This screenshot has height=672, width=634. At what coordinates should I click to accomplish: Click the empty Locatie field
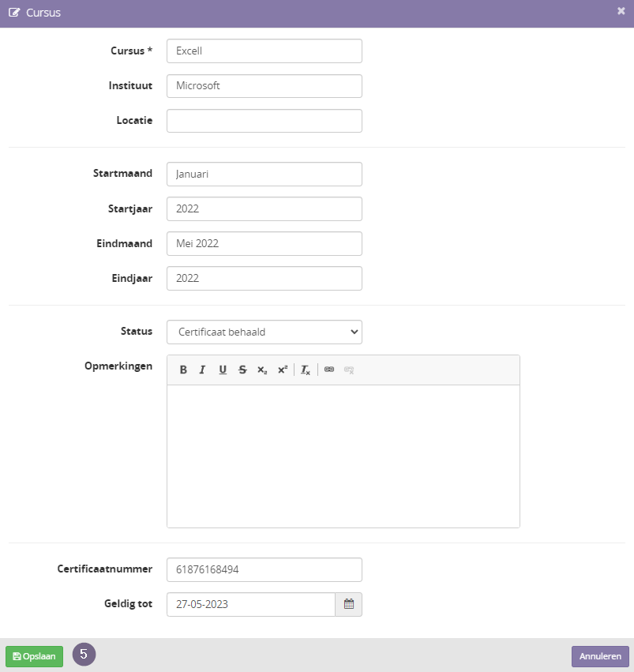[x=264, y=121]
